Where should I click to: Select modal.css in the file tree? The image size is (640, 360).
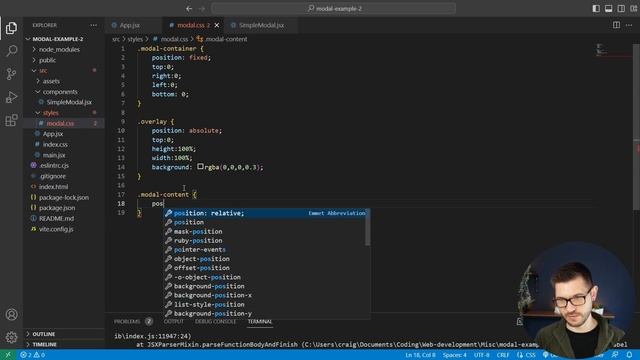(x=63, y=123)
